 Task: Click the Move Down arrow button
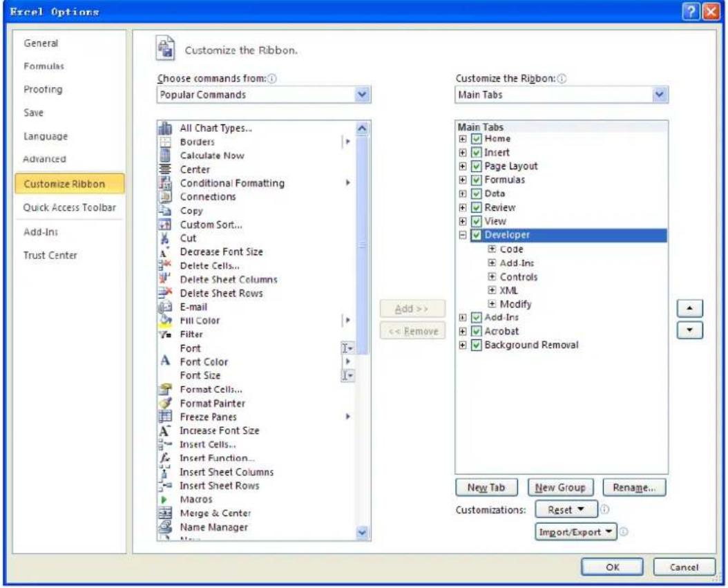point(689,330)
